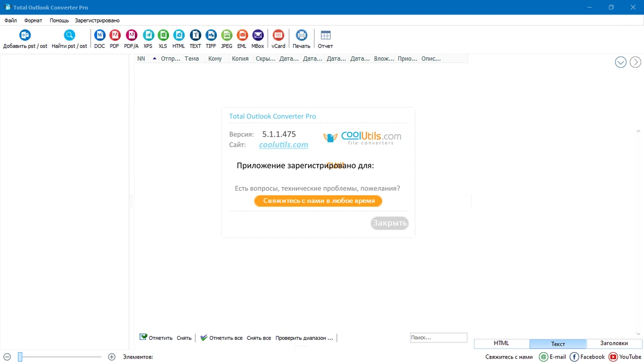644x364 pixels.
Task: Select PDF/A conversion icon
Action: tap(131, 35)
